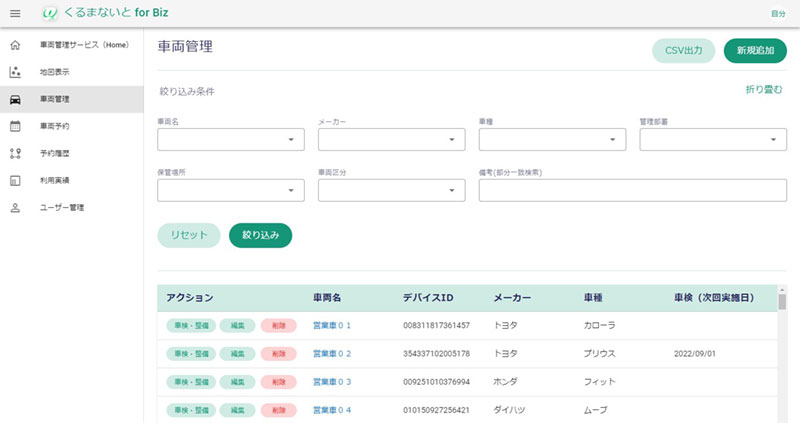The width and height of the screenshot is (800, 423).
Task: Click 編集 for 営業車０１
Action: coord(238,326)
